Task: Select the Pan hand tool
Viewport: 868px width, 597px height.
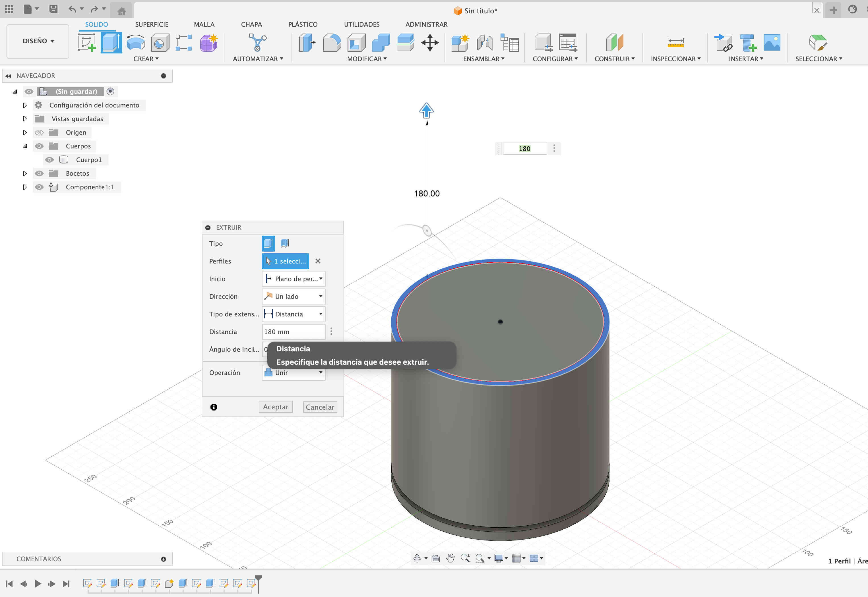Action: point(450,558)
